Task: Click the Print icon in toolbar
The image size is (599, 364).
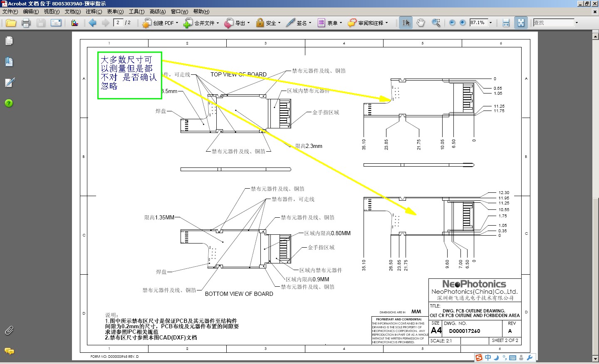Action: click(26, 23)
